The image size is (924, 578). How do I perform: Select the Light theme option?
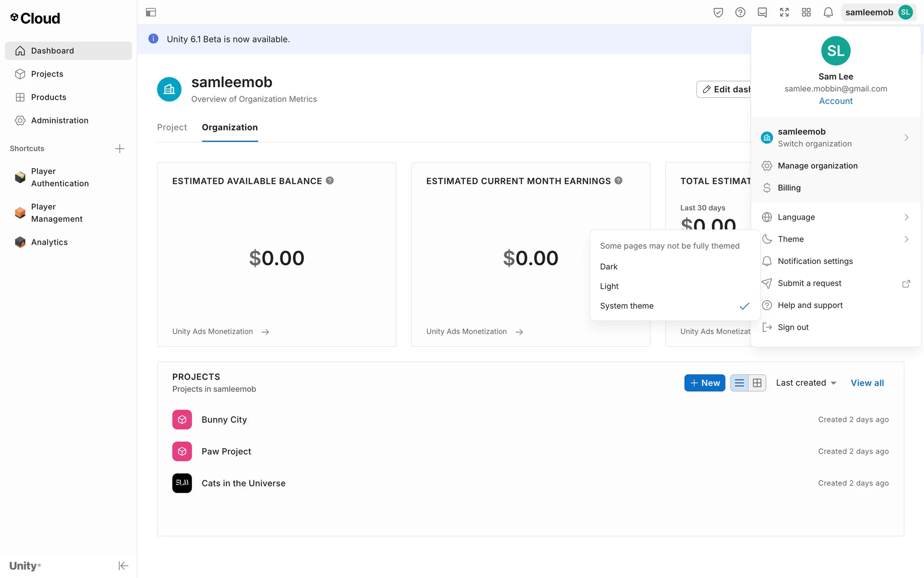click(609, 286)
